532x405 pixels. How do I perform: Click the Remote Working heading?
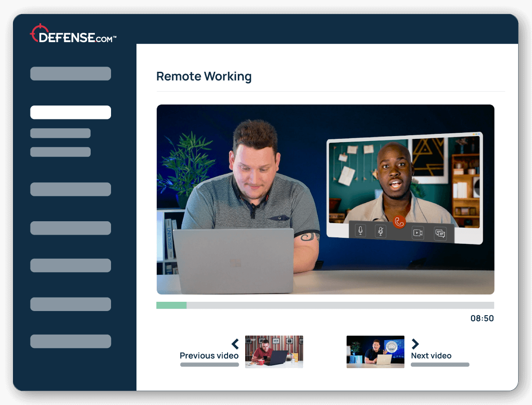click(x=204, y=76)
